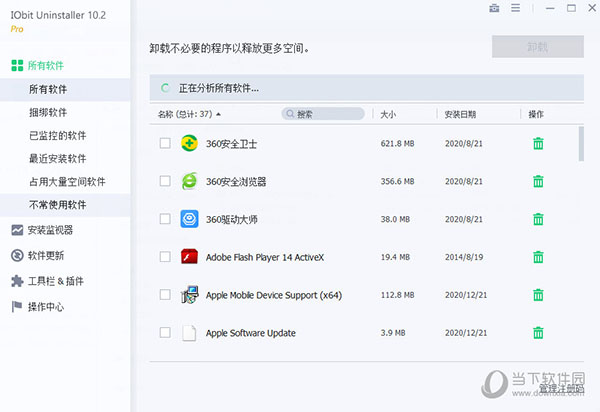Image resolution: width=600 pixels, height=412 pixels.
Task: Open the 安装监视器 section label
Action: [x=51, y=230]
